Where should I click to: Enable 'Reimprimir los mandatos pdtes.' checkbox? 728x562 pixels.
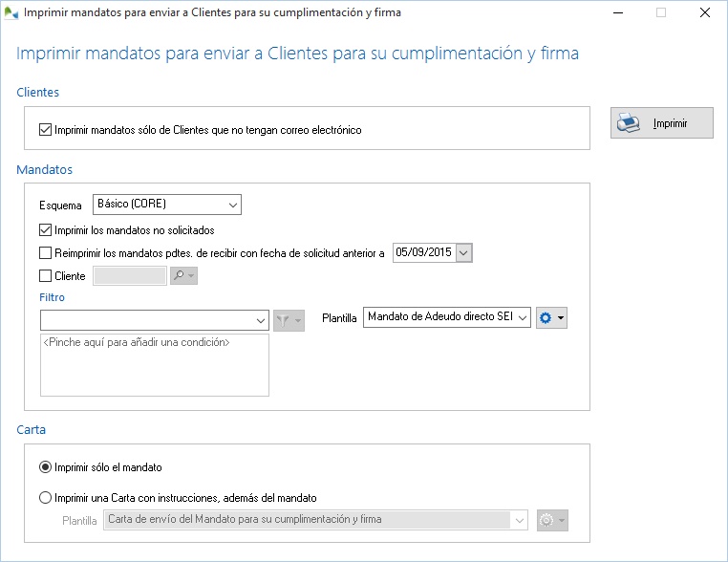click(x=46, y=253)
